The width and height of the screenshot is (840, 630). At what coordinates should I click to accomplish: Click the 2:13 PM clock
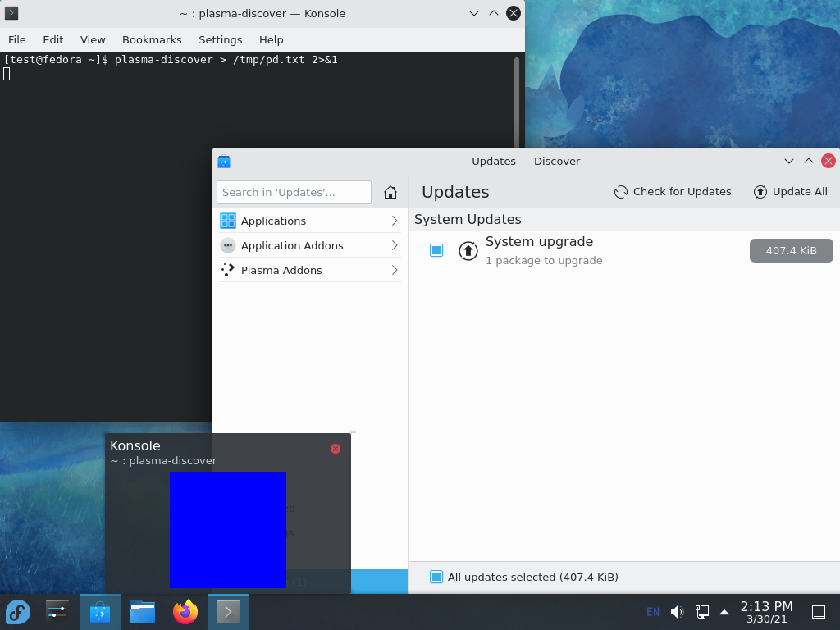coord(767,606)
